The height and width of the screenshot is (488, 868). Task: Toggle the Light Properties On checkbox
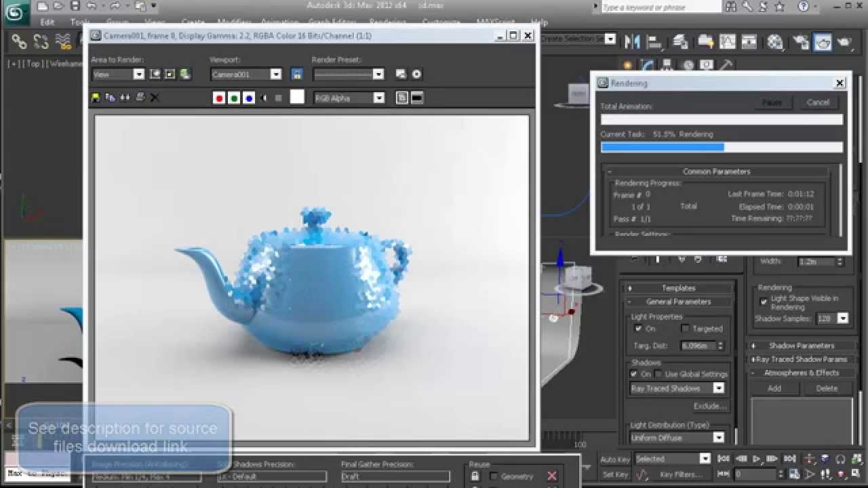pyautogui.click(x=638, y=328)
